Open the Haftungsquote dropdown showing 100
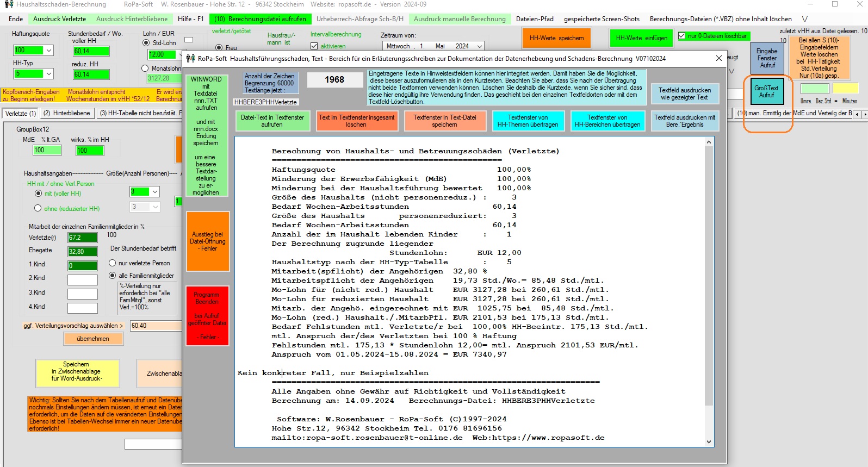This screenshot has width=868, height=467. pyautogui.click(x=49, y=51)
